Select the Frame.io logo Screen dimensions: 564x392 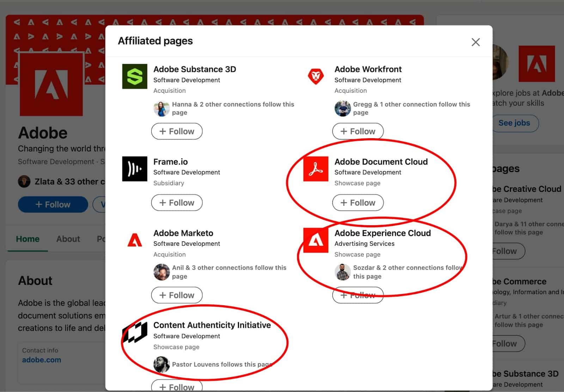coord(134,169)
